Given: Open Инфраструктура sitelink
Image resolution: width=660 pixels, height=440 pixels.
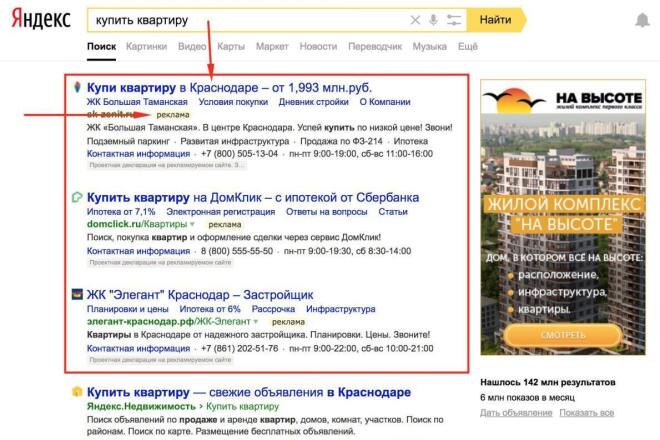Looking at the screenshot, I should [x=341, y=309].
